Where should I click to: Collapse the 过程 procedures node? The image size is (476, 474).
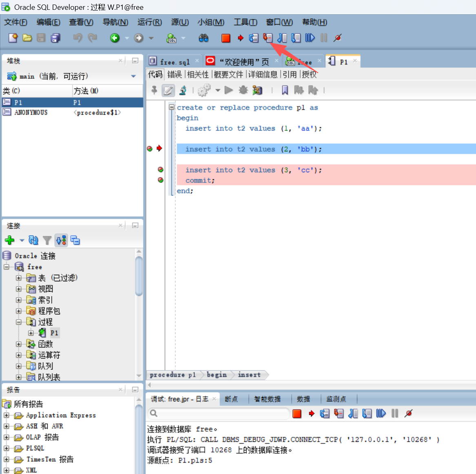coord(19,322)
